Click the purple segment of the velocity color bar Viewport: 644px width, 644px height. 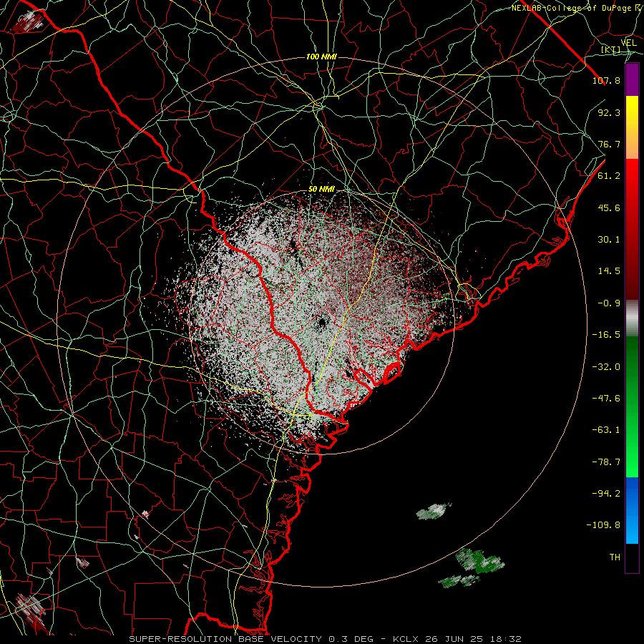(632, 79)
